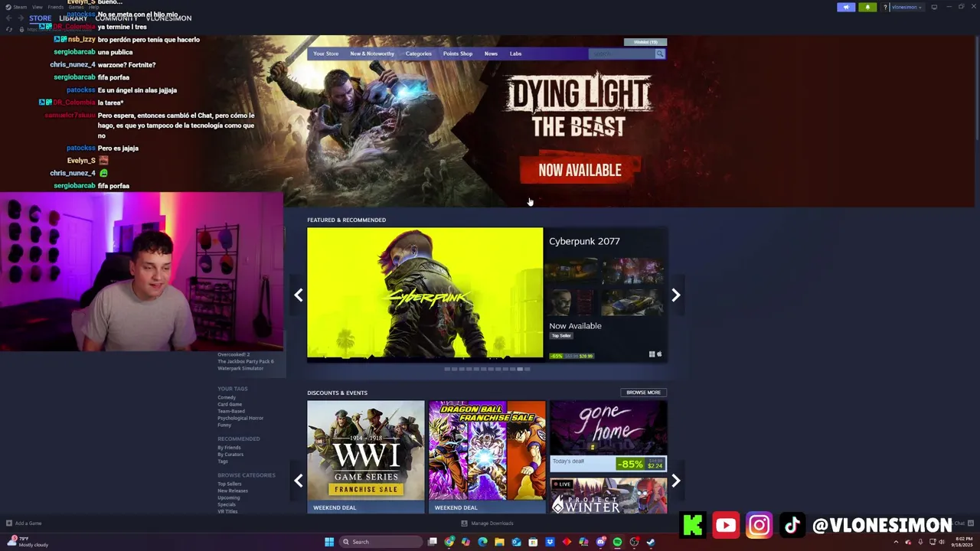Open the green notifications bell icon

867,7
